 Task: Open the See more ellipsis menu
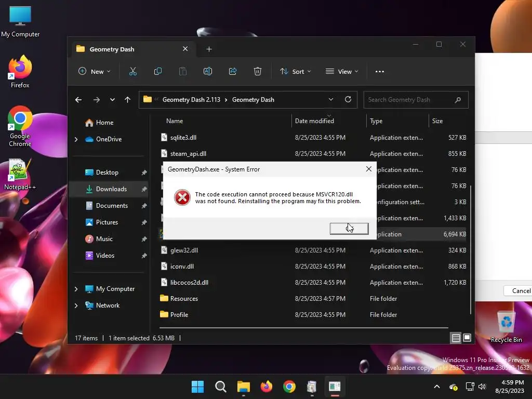click(380, 72)
